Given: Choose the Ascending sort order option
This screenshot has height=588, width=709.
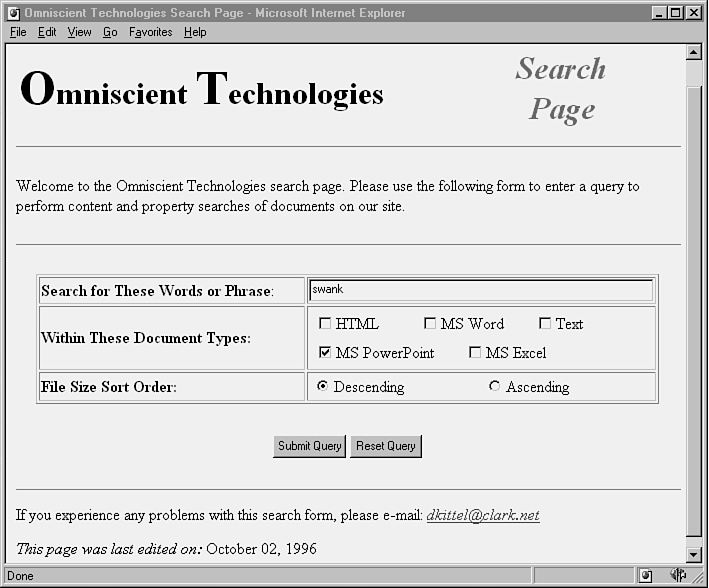Looking at the screenshot, I should coord(495,386).
